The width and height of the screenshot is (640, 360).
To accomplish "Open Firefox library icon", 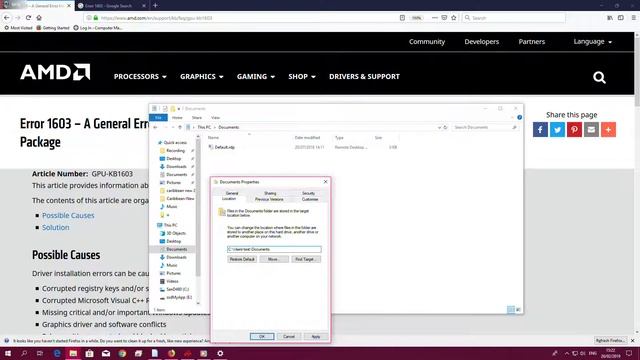I will (610, 18).
